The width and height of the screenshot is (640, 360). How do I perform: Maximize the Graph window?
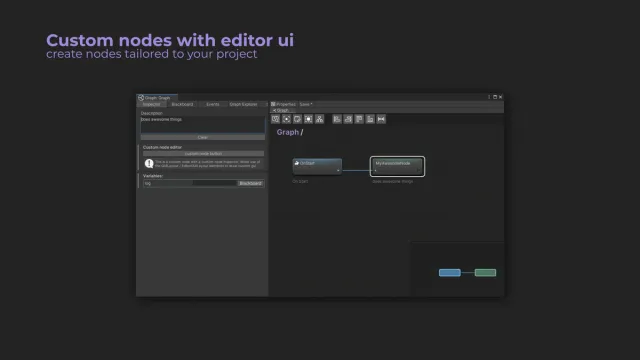(495, 97)
